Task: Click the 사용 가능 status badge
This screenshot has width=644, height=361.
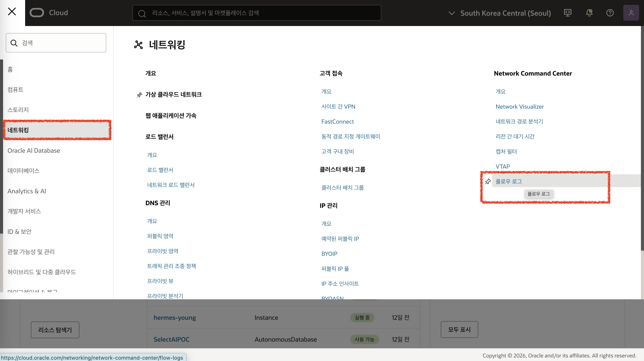Action: coord(364,339)
